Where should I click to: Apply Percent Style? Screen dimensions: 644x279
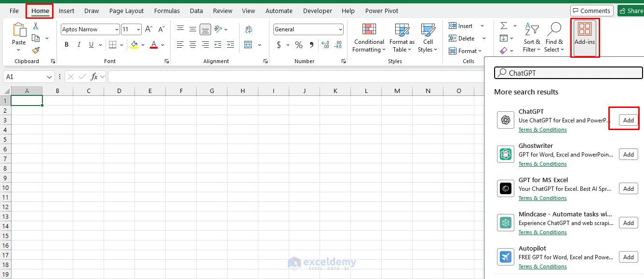click(299, 45)
